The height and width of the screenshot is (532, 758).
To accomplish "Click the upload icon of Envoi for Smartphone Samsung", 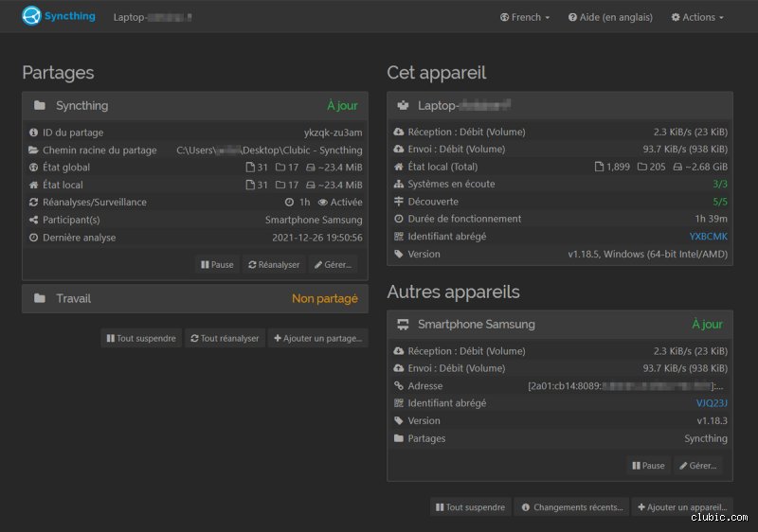I will coord(398,368).
